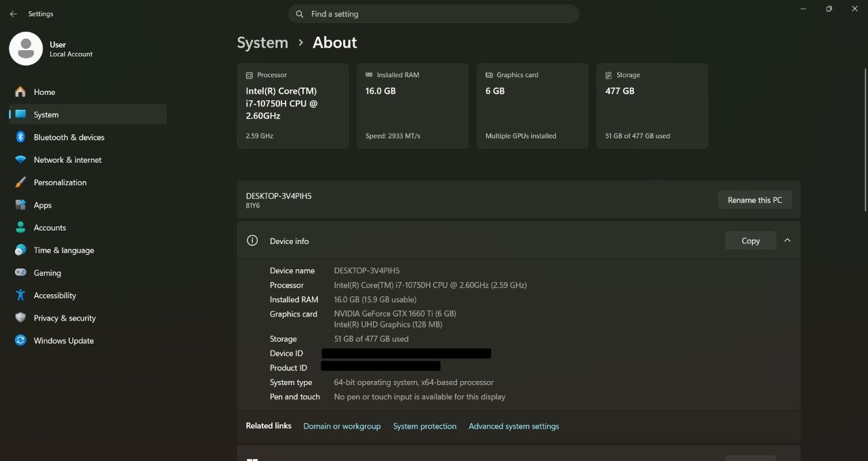The width and height of the screenshot is (868, 461).
Task: Click System in the breadcrumb
Action: (x=262, y=43)
